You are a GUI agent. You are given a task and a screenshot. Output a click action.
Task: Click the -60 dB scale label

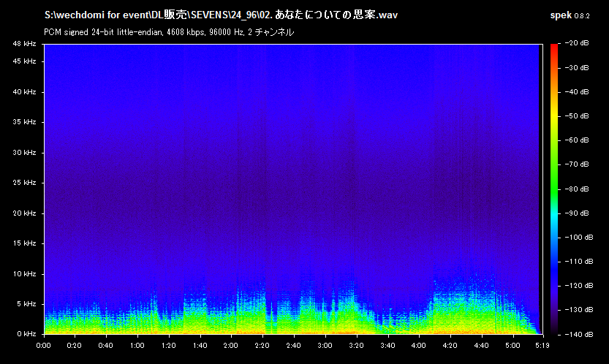[x=576, y=140]
